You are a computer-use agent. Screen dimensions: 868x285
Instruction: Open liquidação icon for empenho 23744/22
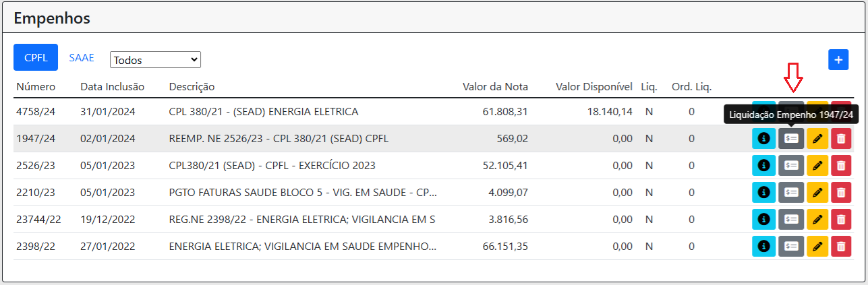791,220
